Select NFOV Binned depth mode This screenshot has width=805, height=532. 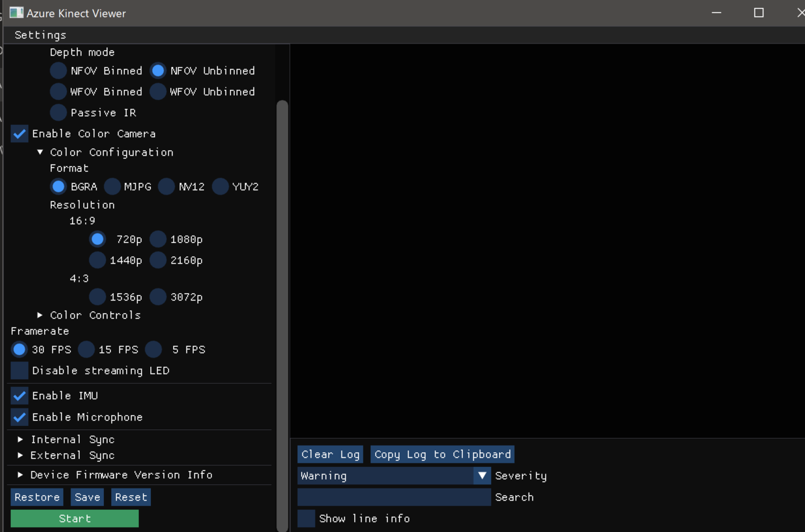coord(58,70)
